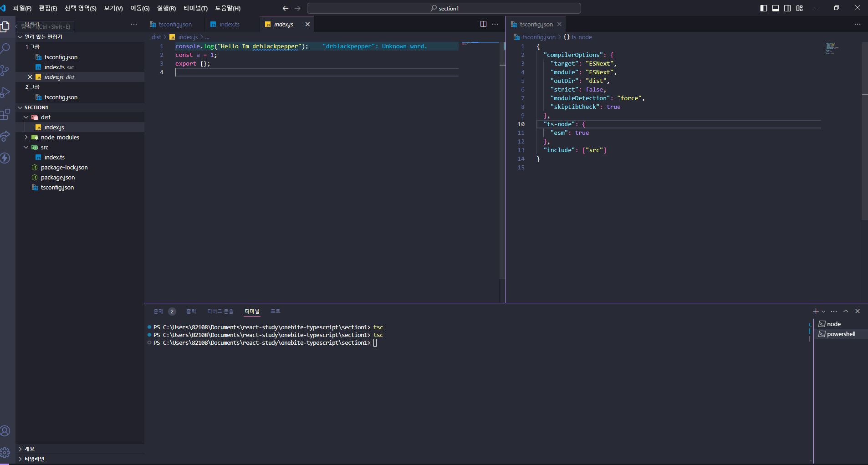868x465 pixels.
Task: Click the section1 command center search box
Action: [444, 8]
